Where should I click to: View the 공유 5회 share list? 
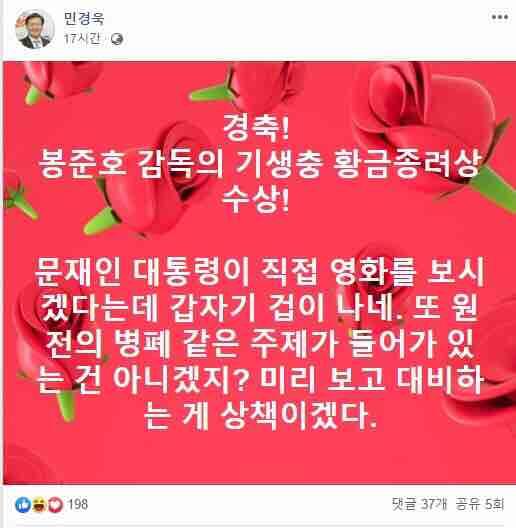(480, 504)
